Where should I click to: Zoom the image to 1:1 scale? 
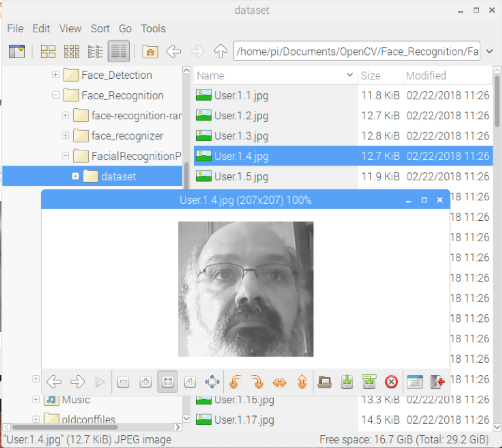pos(190,382)
